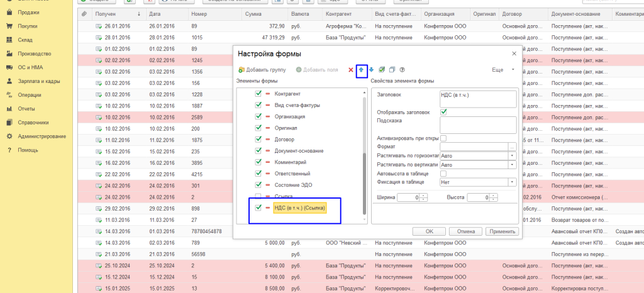Viewport: 644px width, 293px height.
Task: Move element down with blue arrow
Action: click(372, 70)
